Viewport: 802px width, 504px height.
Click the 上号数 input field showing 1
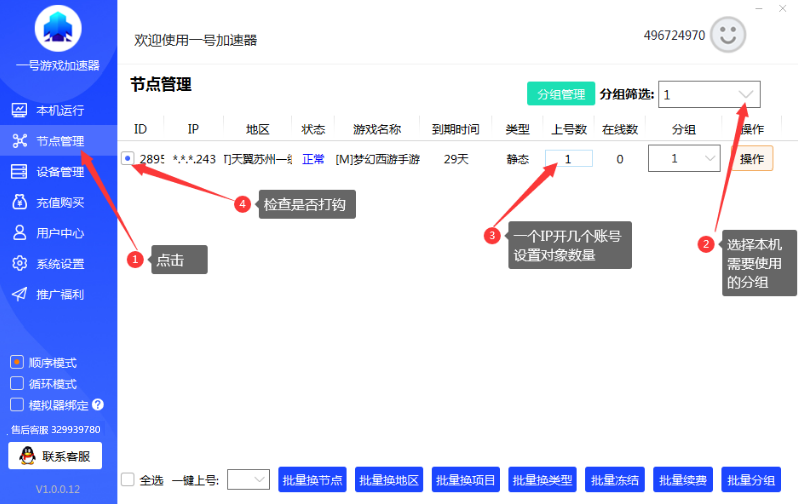[569, 159]
